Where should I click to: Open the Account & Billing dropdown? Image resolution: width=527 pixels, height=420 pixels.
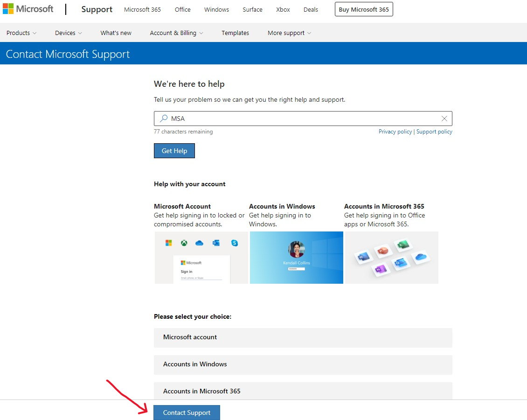click(176, 33)
